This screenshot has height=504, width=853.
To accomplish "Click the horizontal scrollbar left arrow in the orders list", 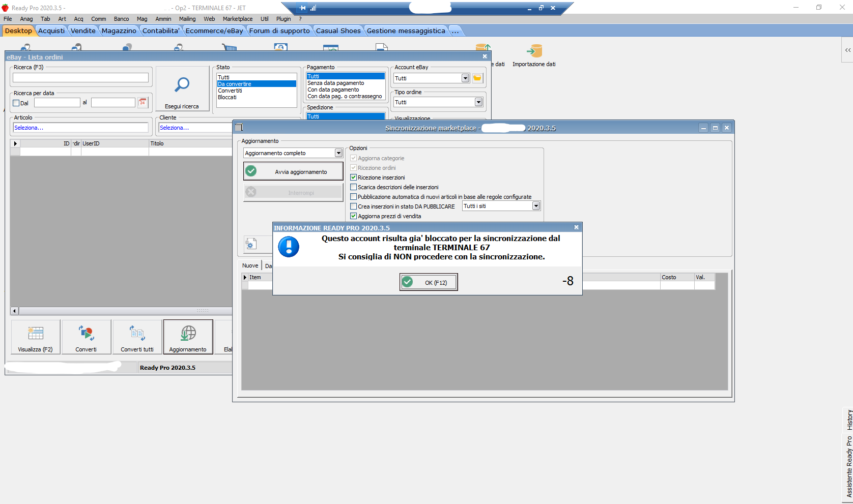I will tap(14, 311).
